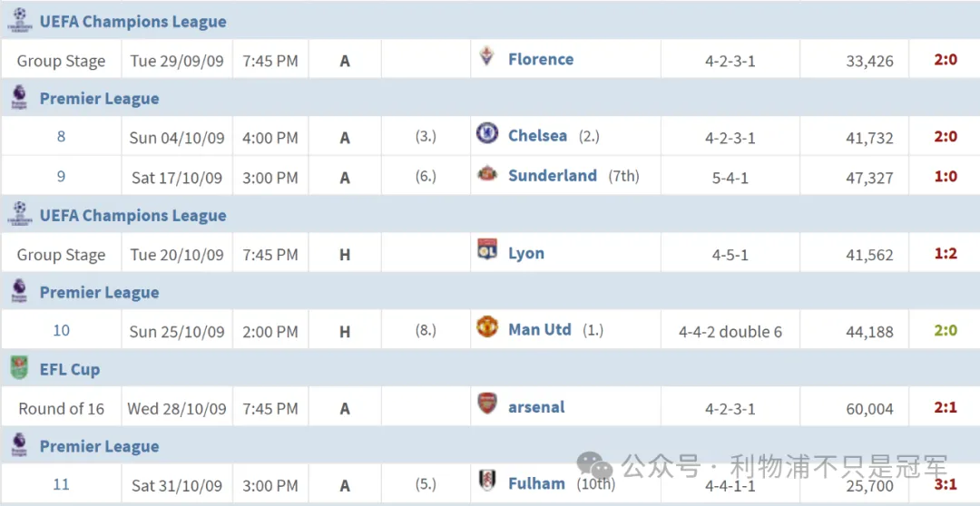This screenshot has height=506, width=980.
Task: Click the Sunderland club crest icon
Action: tap(487, 174)
